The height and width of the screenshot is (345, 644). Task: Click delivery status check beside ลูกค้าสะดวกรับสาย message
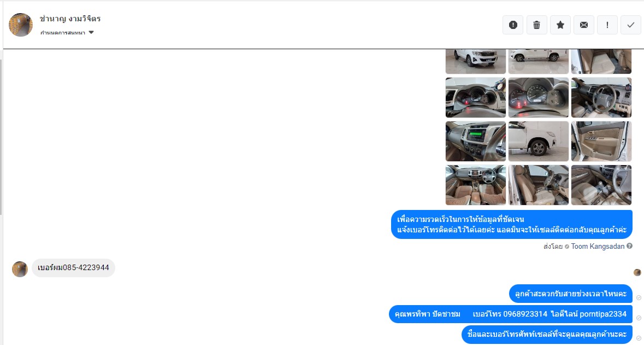pos(639,298)
